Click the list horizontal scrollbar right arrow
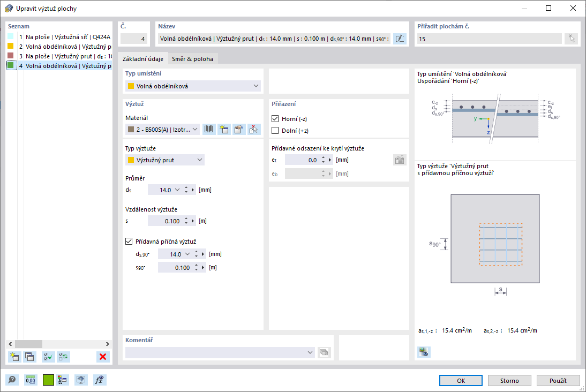 point(108,344)
